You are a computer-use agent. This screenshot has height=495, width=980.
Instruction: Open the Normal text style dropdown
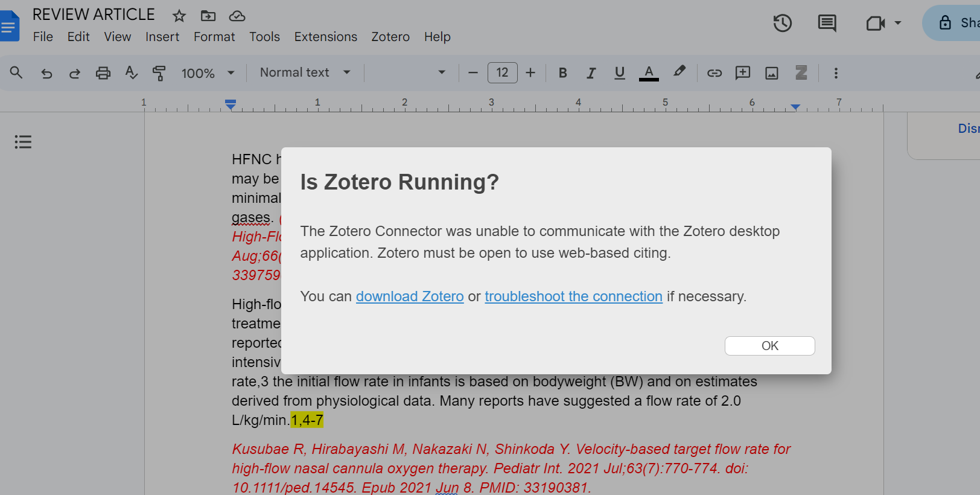pos(305,72)
